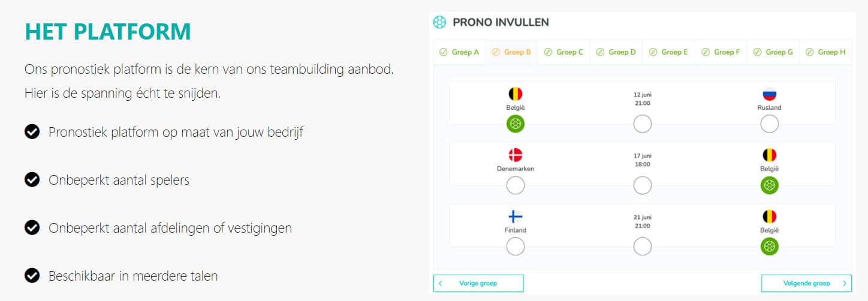Click the Russia flag icon
868x301 pixels.
coord(769,94)
